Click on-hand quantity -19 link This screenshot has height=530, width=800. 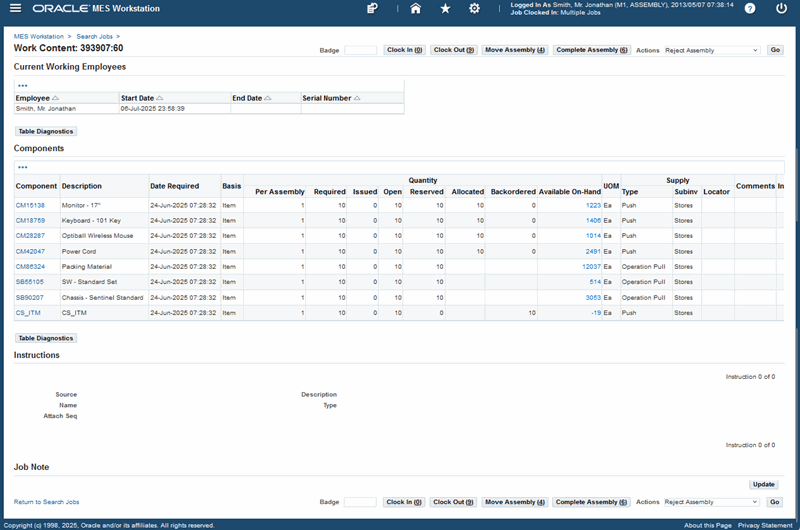(596, 313)
